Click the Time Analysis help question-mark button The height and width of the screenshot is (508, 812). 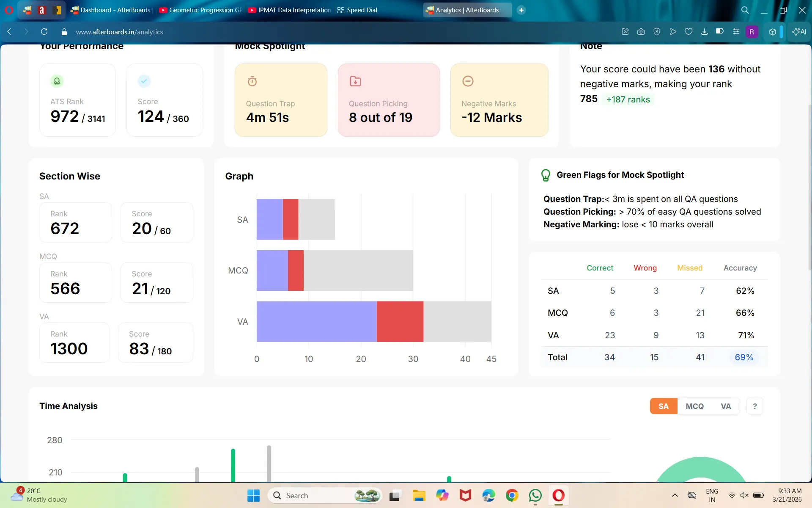click(x=755, y=406)
